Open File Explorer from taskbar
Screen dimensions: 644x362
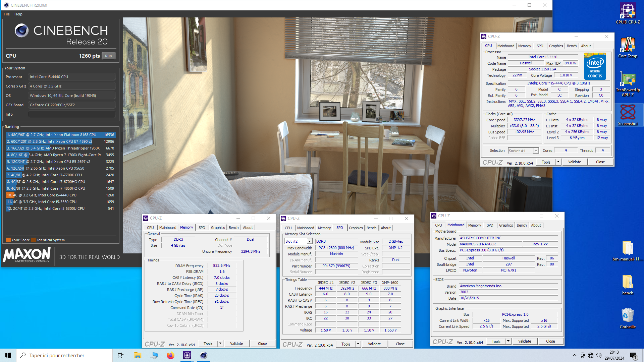[x=138, y=355]
